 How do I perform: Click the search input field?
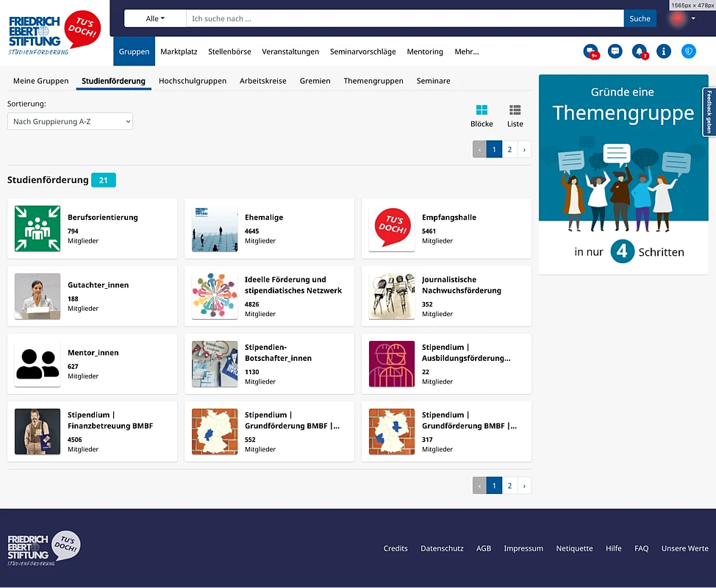(404, 18)
